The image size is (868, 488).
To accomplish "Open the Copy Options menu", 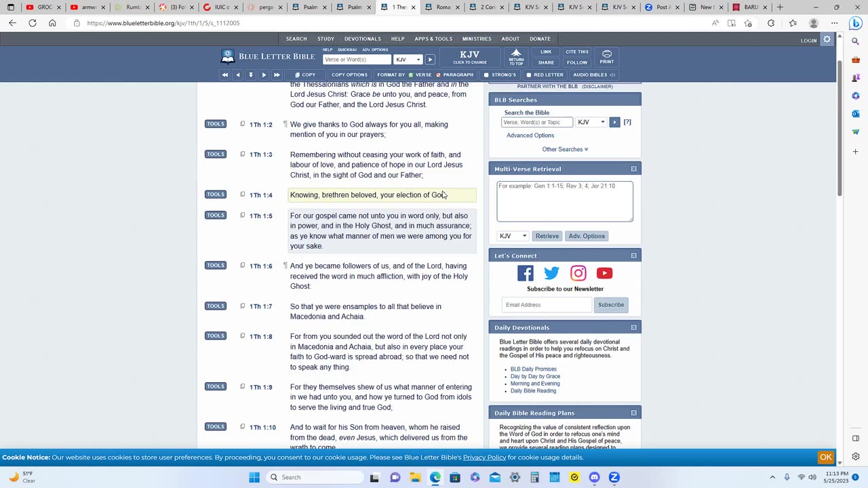I will (x=349, y=75).
